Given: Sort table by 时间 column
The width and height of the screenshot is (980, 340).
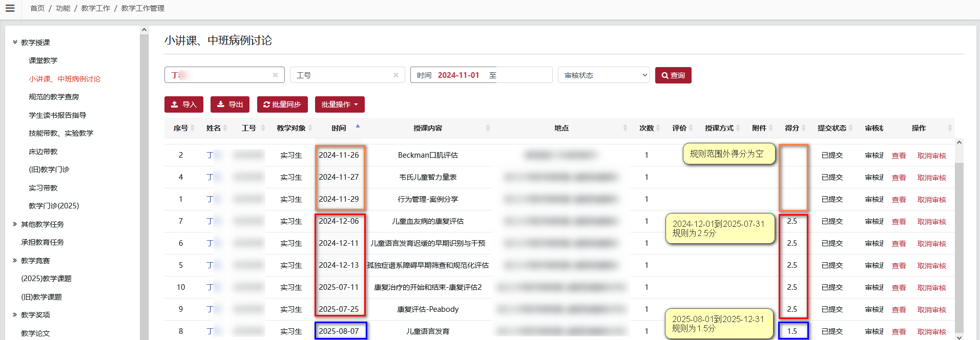Looking at the screenshot, I should (x=358, y=126).
